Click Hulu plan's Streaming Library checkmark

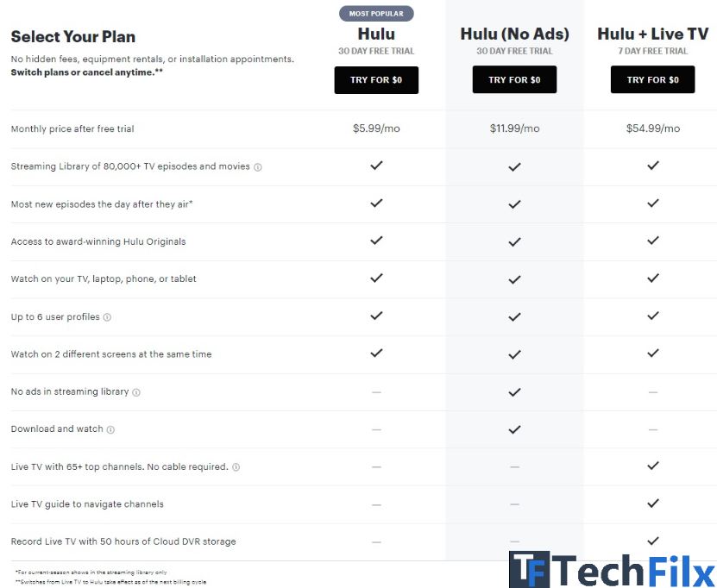[376, 166]
